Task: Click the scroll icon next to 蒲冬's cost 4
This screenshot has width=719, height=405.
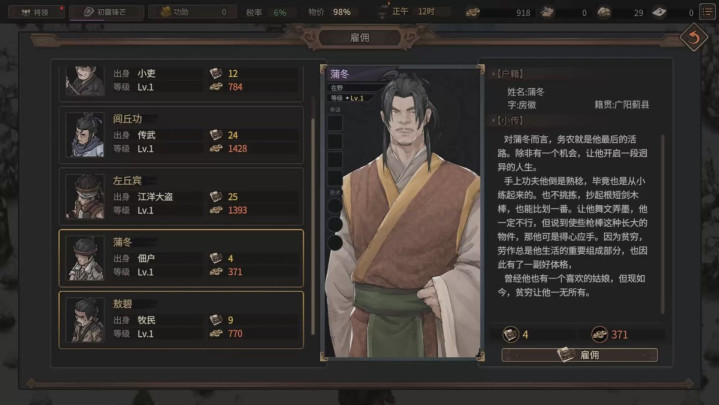Action: click(x=216, y=258)
